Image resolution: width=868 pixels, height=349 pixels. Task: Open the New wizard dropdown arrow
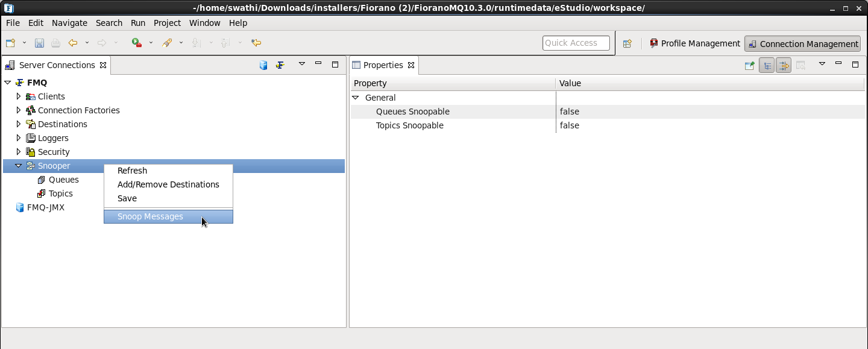[x=24, y=43]
